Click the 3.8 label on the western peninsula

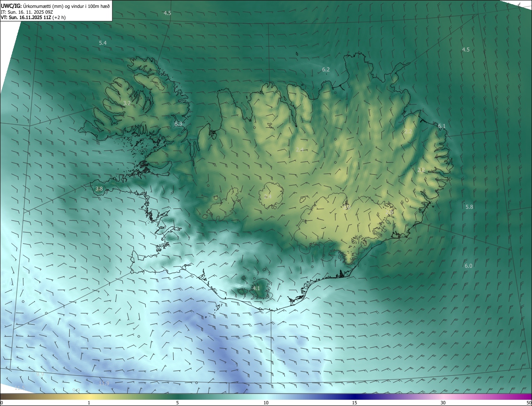(99, 189)
